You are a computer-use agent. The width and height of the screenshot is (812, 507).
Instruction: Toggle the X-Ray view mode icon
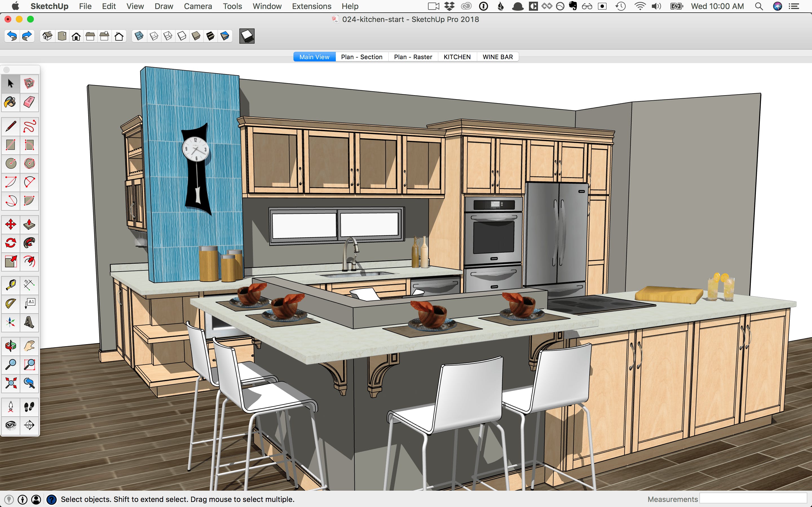tap(138, 36)
